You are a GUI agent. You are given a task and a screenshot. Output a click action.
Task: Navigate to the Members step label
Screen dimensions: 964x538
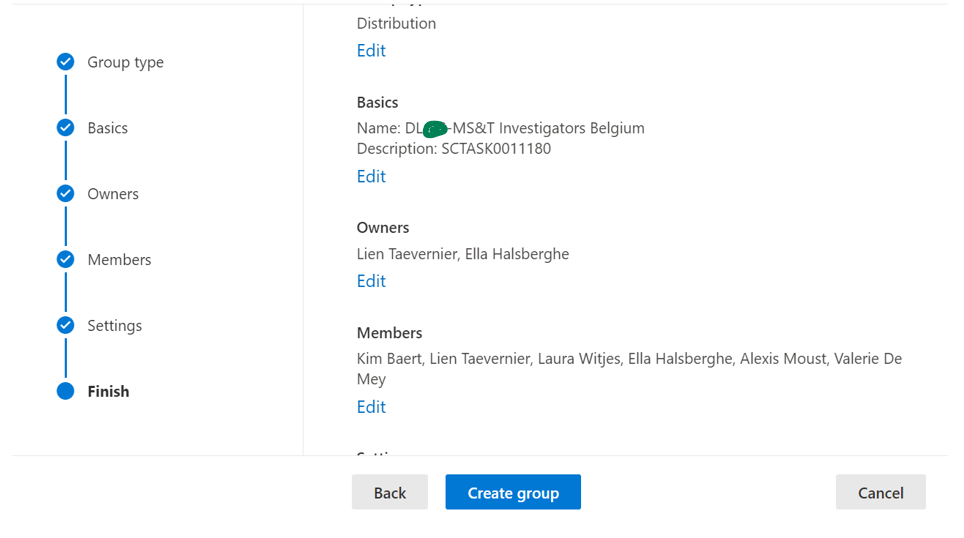119,260
